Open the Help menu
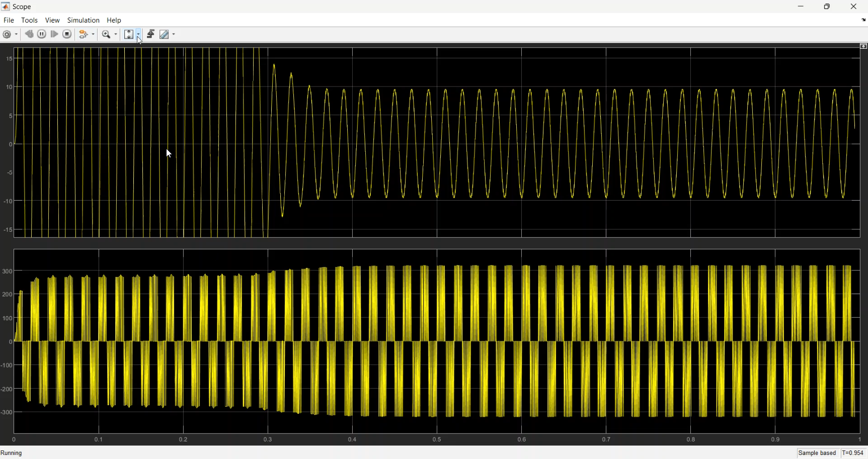 click(114, 20)
